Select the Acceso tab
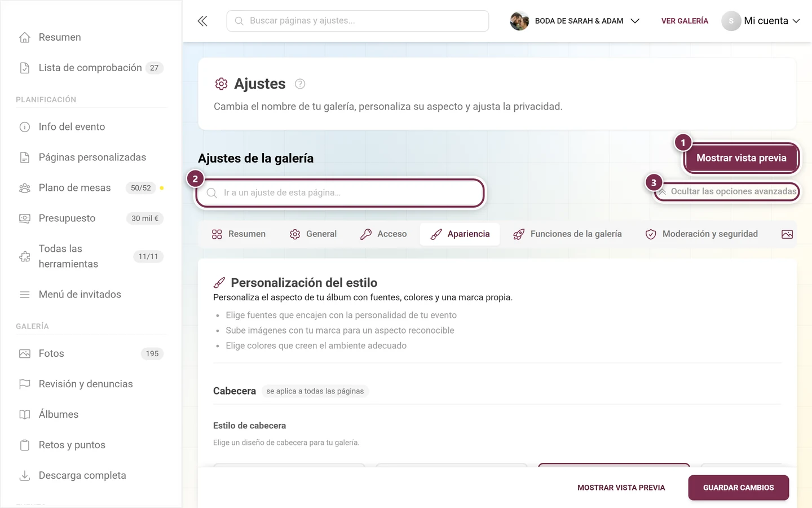 [x=383, y=234]
